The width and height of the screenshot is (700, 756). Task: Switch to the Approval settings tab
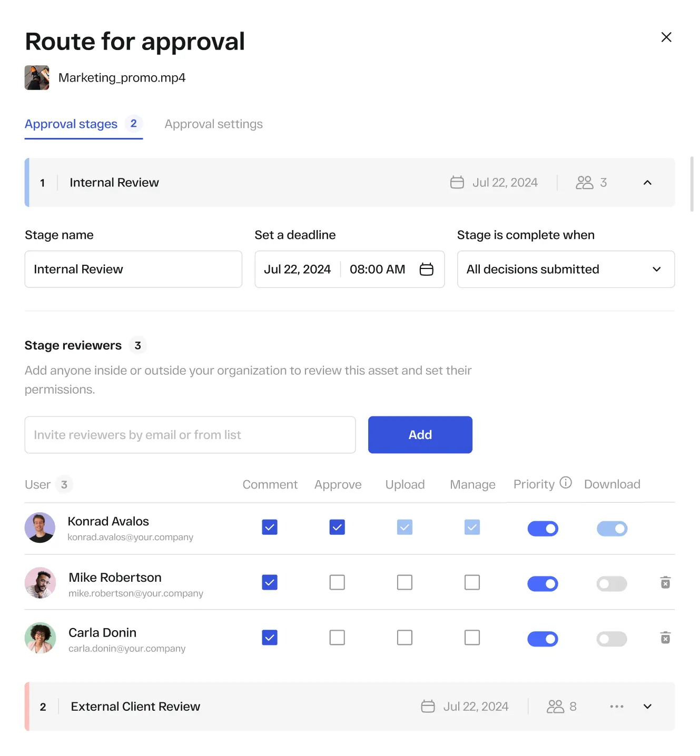click(x=213, y=124)
